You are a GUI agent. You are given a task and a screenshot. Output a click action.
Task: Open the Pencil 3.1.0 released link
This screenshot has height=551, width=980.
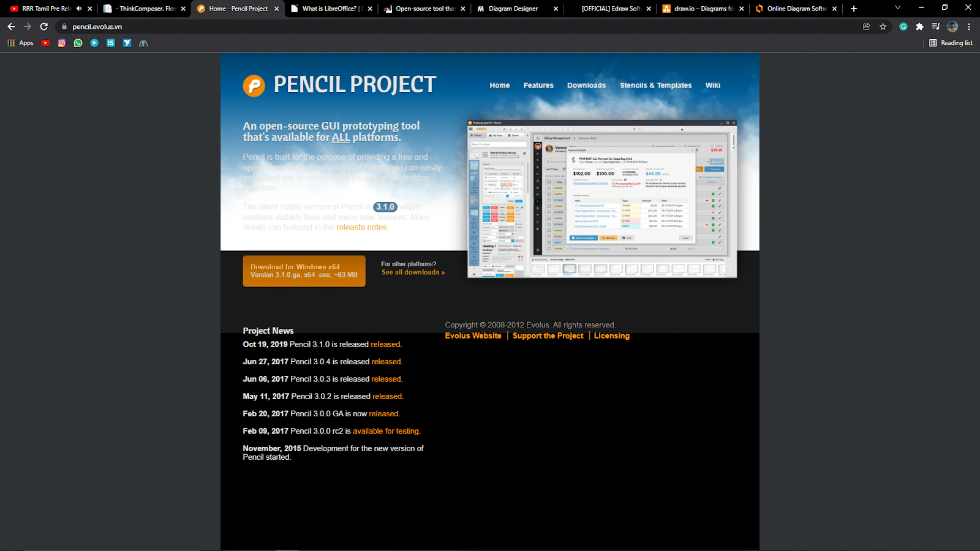coord(385,345)
